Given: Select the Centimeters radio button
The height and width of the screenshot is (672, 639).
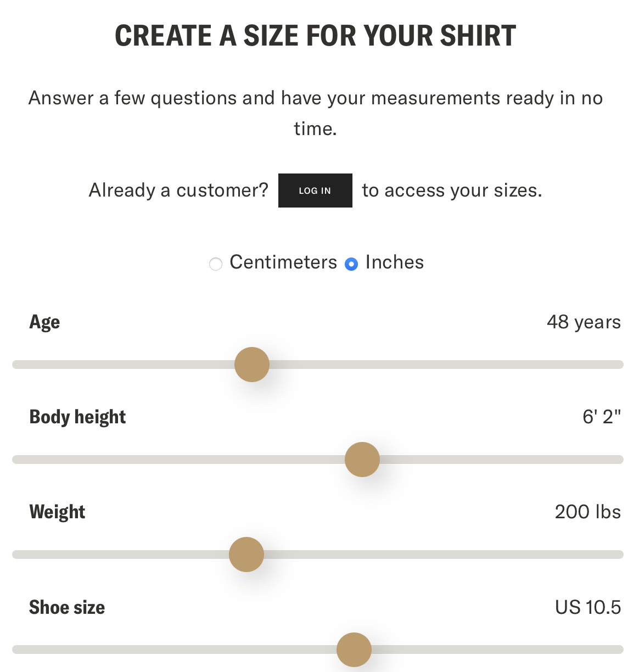Looking at the screenshot, I should pyautogui.click(x=216, y=264).
